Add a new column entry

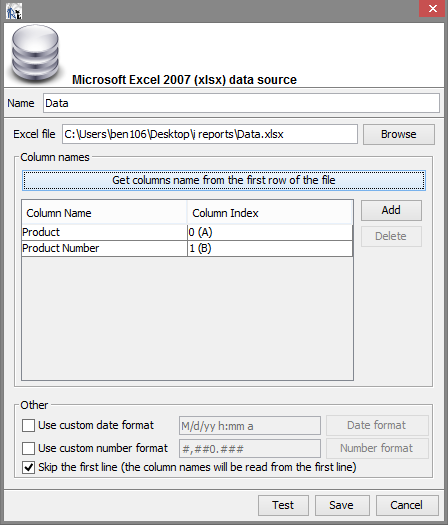click(x=391, y=210)
